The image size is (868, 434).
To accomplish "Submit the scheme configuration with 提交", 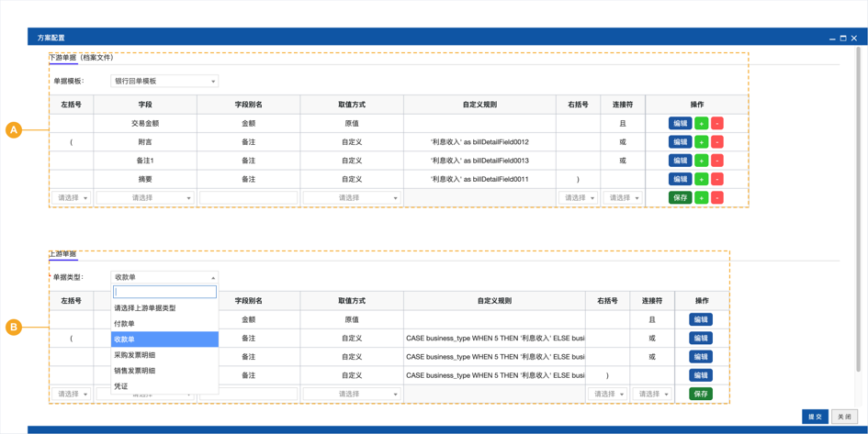I will point(815,417).
